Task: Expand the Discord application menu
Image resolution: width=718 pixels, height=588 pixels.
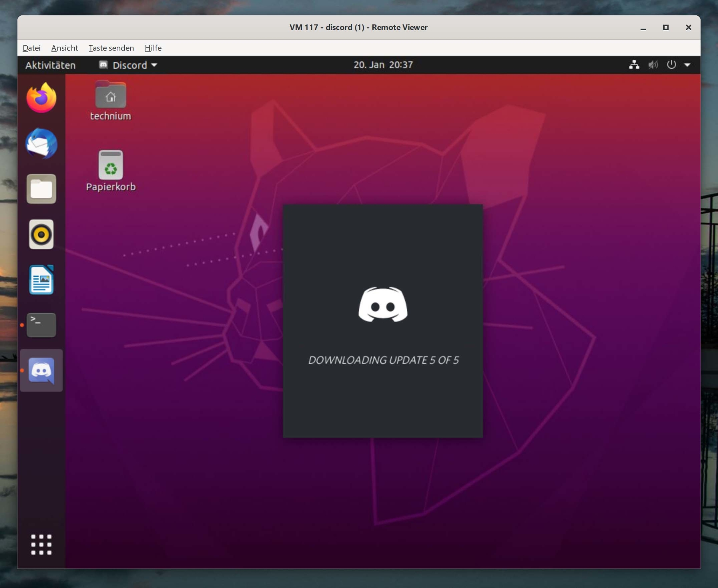Action: pyautogui.click(x=128, y=65)
